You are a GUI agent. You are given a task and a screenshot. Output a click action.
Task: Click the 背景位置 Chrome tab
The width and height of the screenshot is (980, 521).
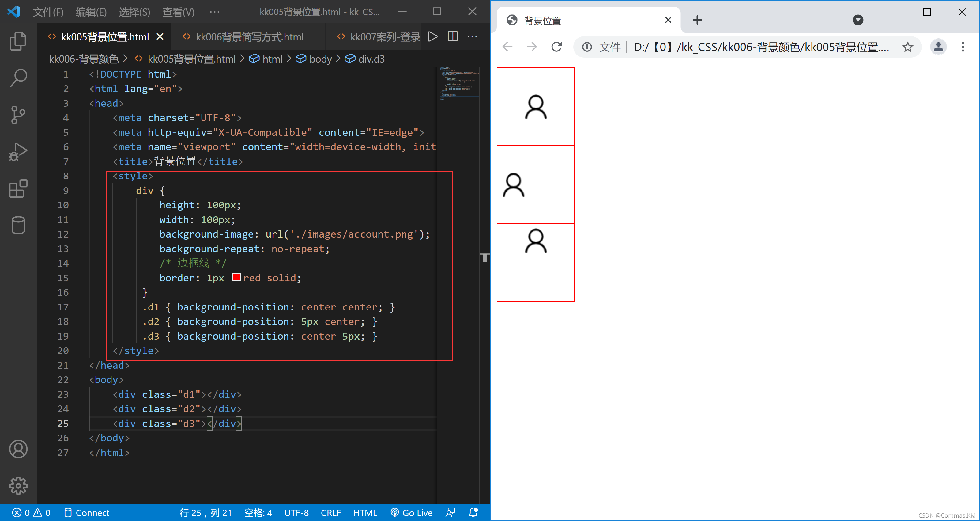(x=588, y=20)
